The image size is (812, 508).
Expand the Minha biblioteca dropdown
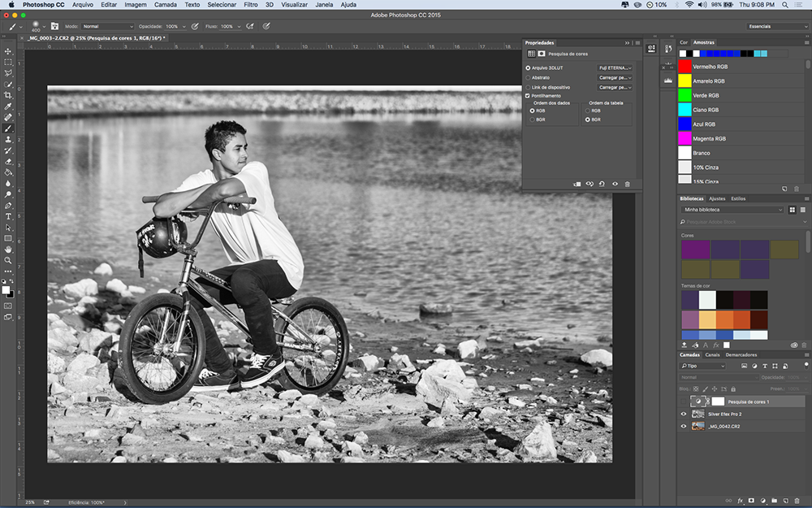pyautogui.click(x=732, y=210)
